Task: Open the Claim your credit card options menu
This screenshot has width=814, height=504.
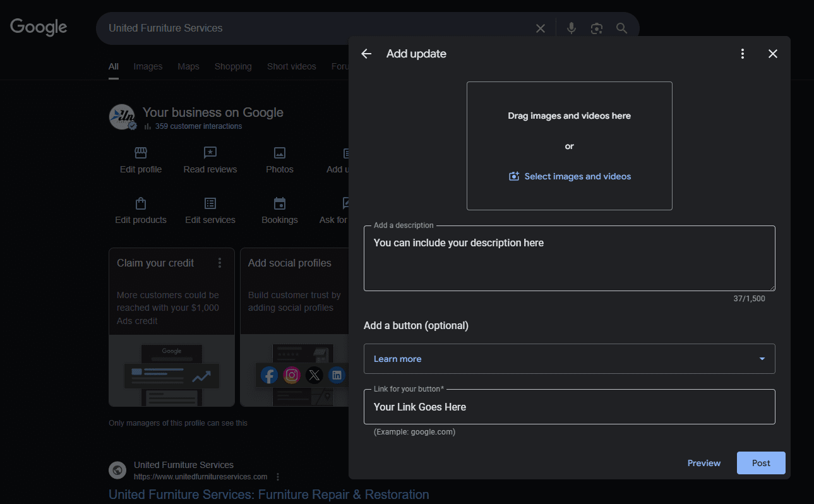Action: 220,263
